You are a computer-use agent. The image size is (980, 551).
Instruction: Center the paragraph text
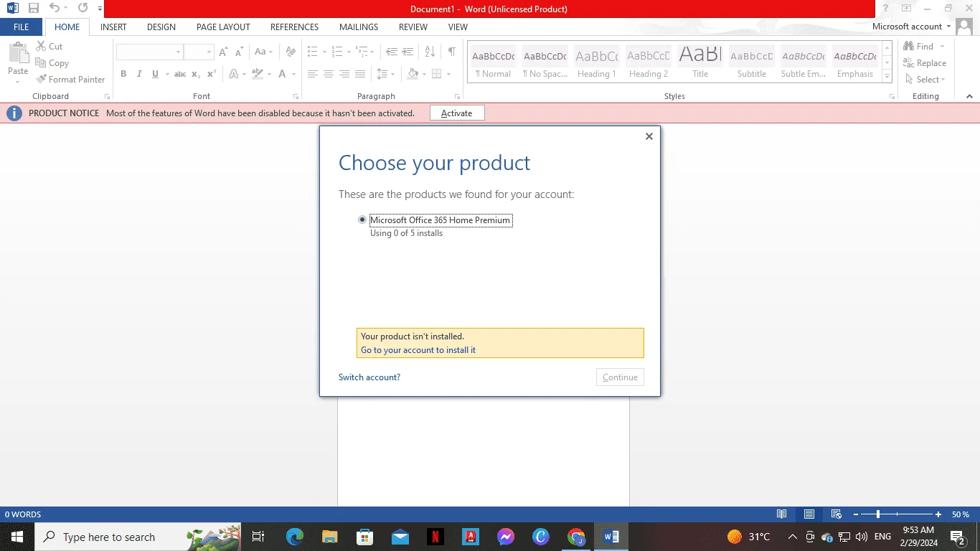tap(329, 74)
